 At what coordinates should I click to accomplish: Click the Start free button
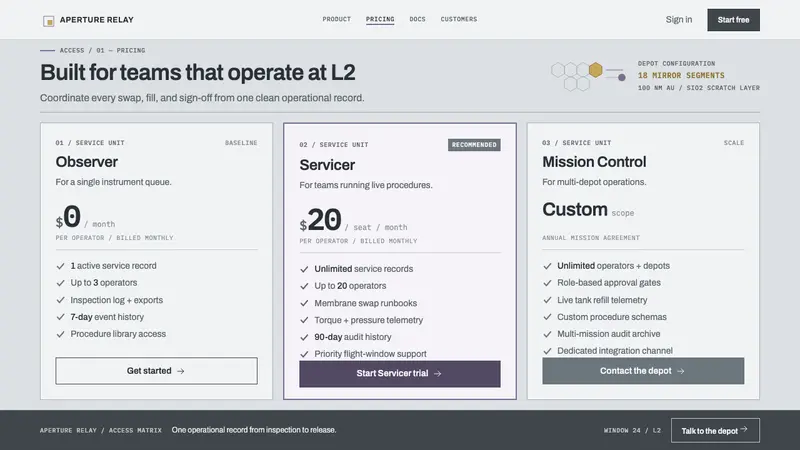(733, 20)
